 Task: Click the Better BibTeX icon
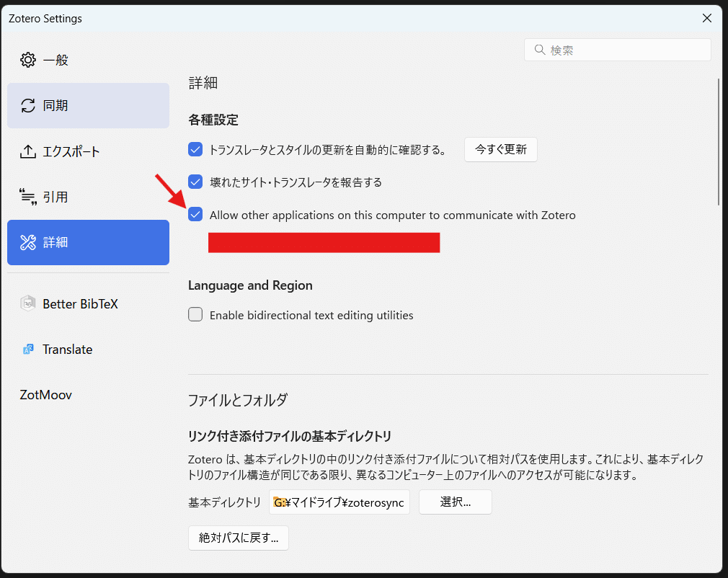coord(28,303)
